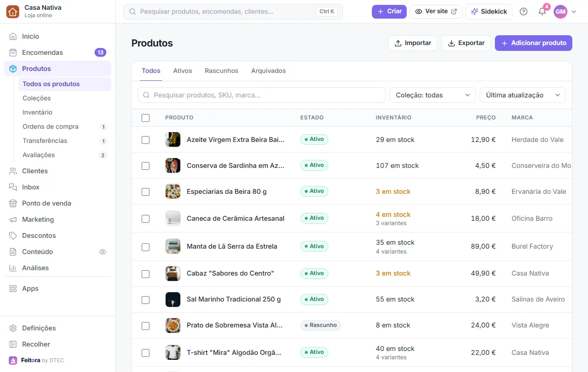
Task: Click the magnifier icon in top search bar
Action: tap(133, 11)
